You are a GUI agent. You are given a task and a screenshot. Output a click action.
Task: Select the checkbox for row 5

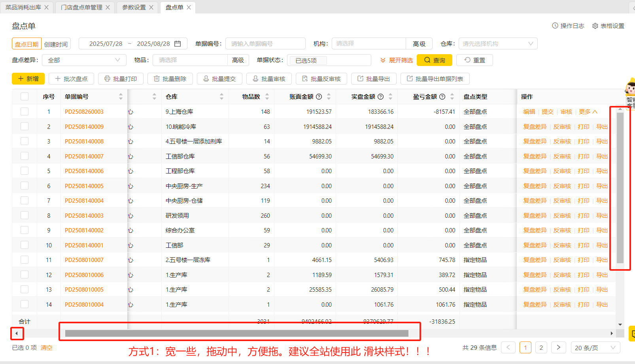pos(25,171)
